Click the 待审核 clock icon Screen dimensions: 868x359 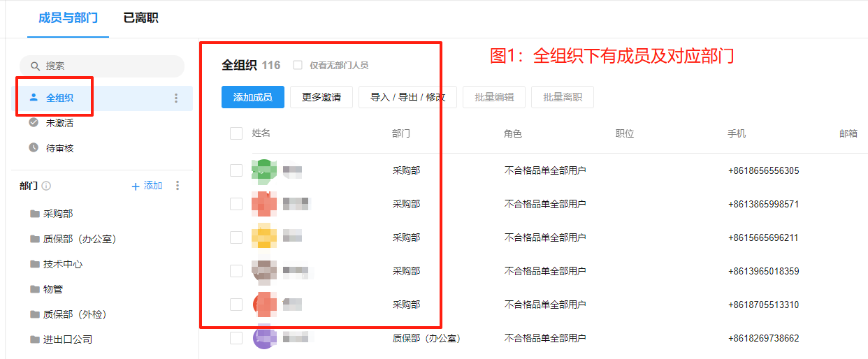(x=34, y=148)
